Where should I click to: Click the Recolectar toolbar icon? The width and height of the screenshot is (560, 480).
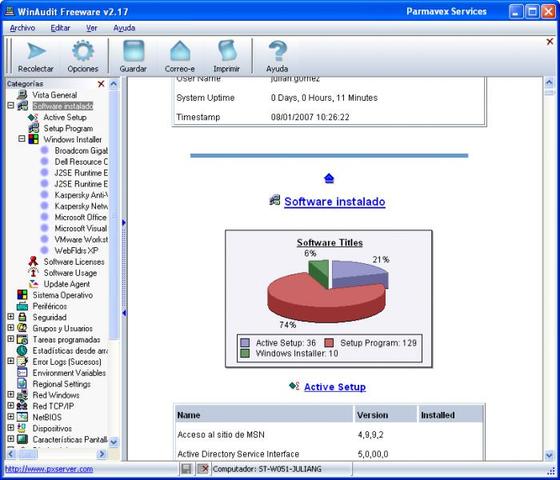coord(36,51)
